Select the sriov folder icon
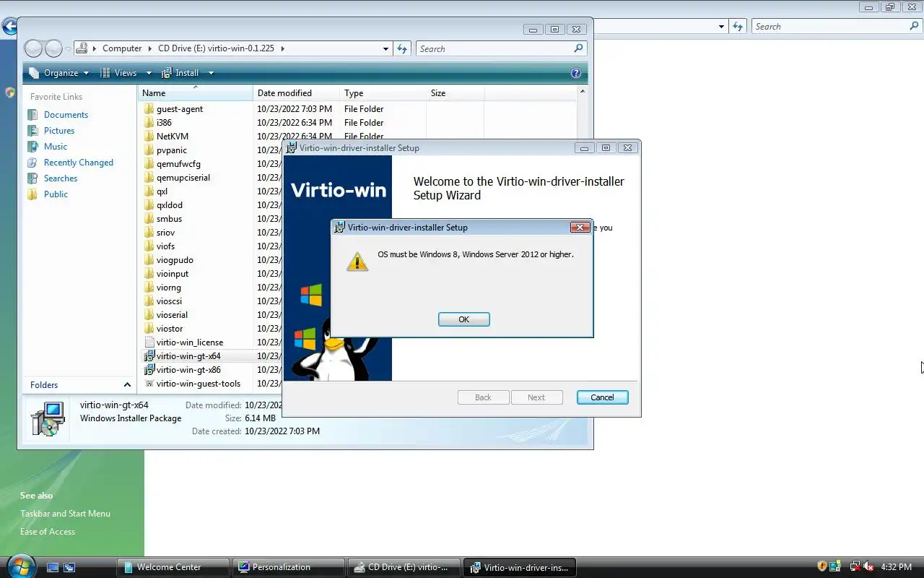This screenshot has width=924, height=578. coord(149,233)
